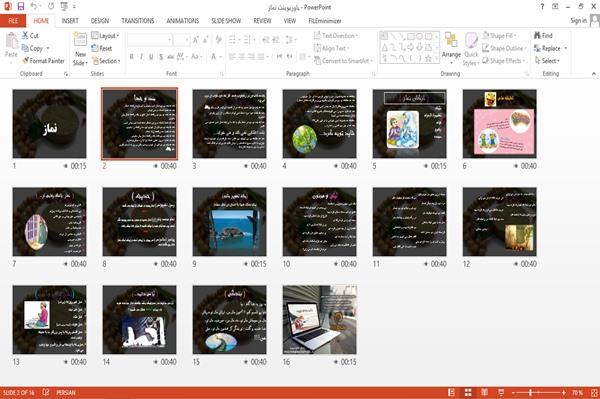Image resolution: width=600 pixels, height=399 pixels.
Task: Click the 70% zoom level button
Action: pyautogui.click(x=577, y=392)
